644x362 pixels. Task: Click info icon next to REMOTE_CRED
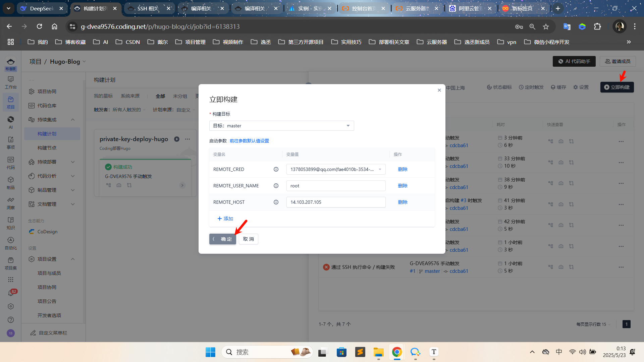(276, 169)
